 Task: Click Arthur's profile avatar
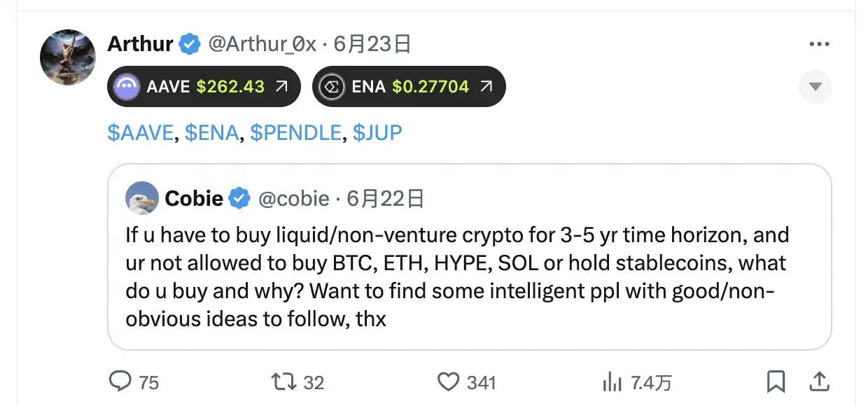(67, 57)
